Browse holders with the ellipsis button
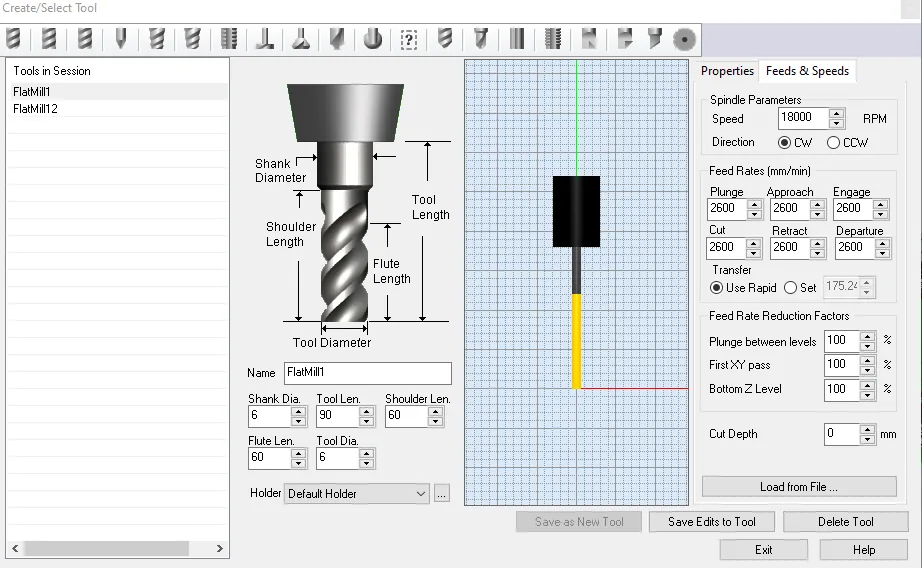This screenshot has height=568, width=922. pos(442,493)
